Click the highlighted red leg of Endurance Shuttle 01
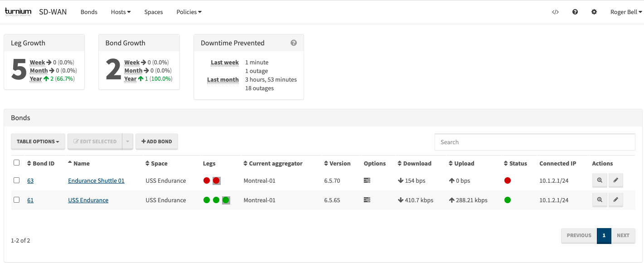 (216, 180)
